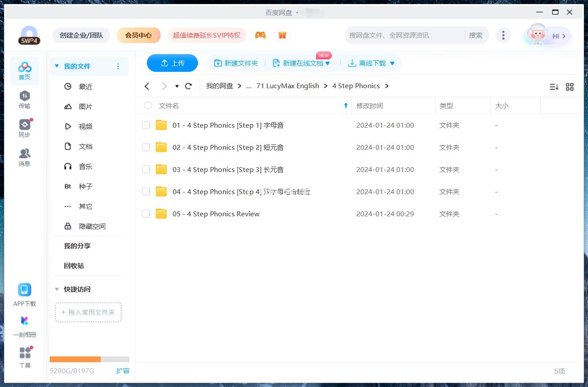
Task: Expand the 离线下载 dropdown
Action: pos(392,63)
